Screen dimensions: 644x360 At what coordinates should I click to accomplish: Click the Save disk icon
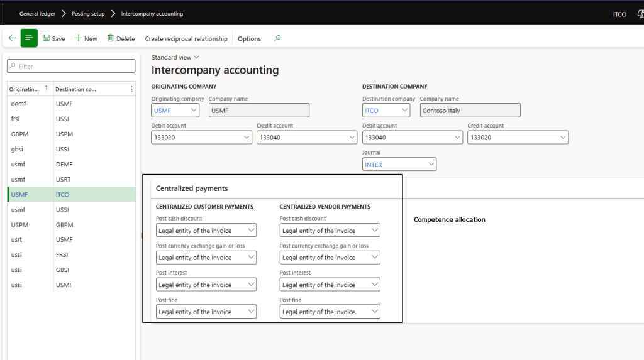47,38
